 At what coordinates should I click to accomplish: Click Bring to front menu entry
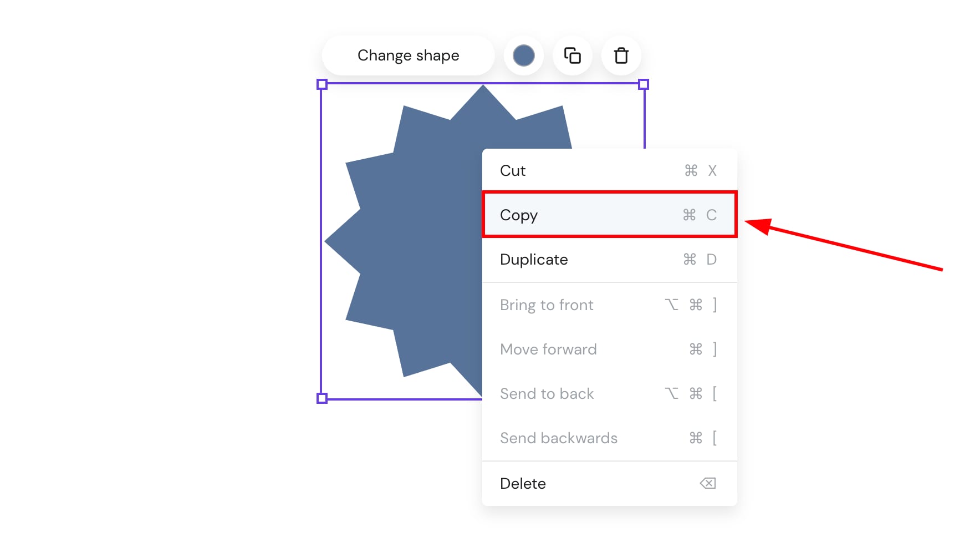pos(547,305)
